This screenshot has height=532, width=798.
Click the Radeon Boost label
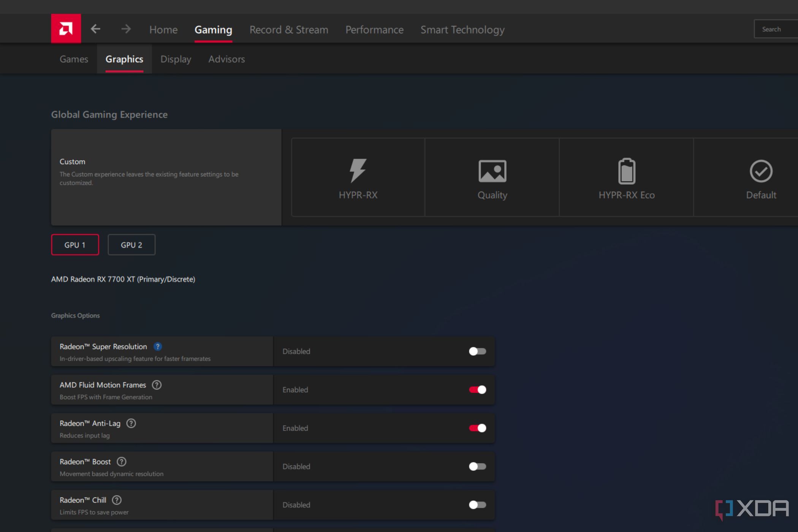click(x=85, y=462)
